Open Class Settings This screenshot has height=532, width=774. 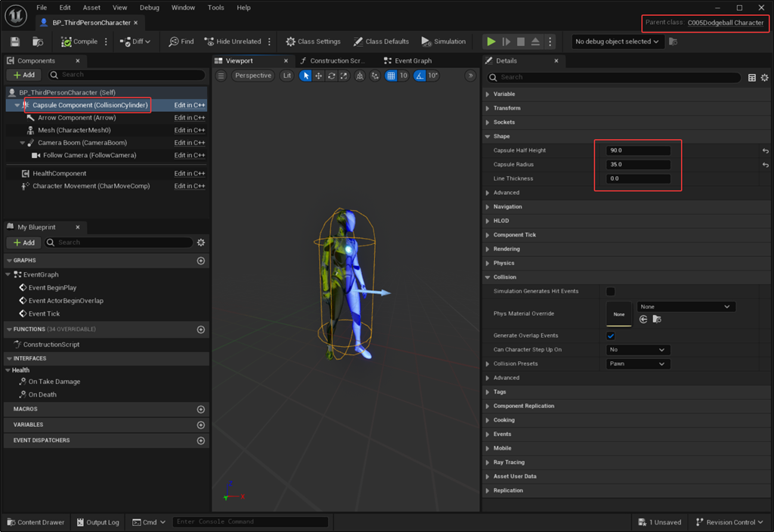(x=313, y=42)
